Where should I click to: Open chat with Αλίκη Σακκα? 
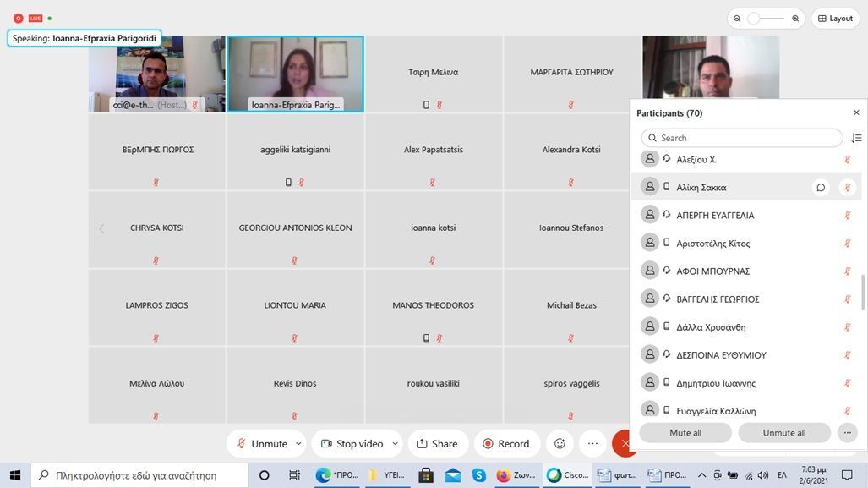[x=820, y=188]
